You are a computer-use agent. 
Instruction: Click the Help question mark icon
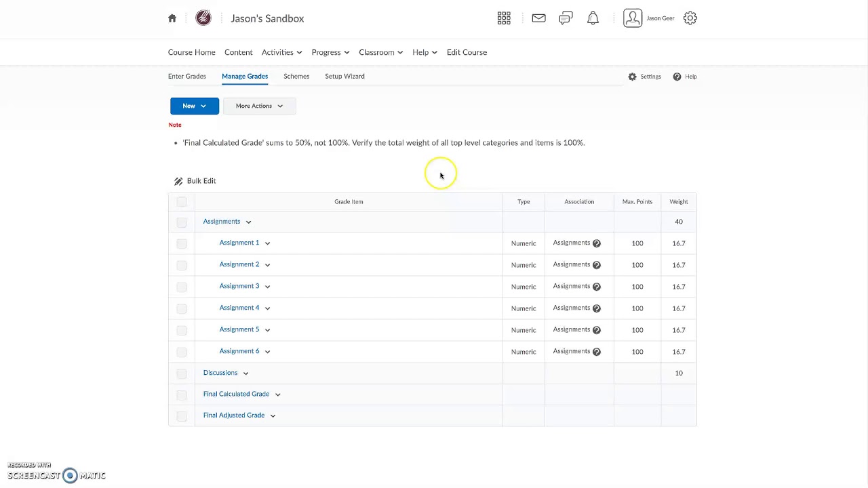point(677,77)
